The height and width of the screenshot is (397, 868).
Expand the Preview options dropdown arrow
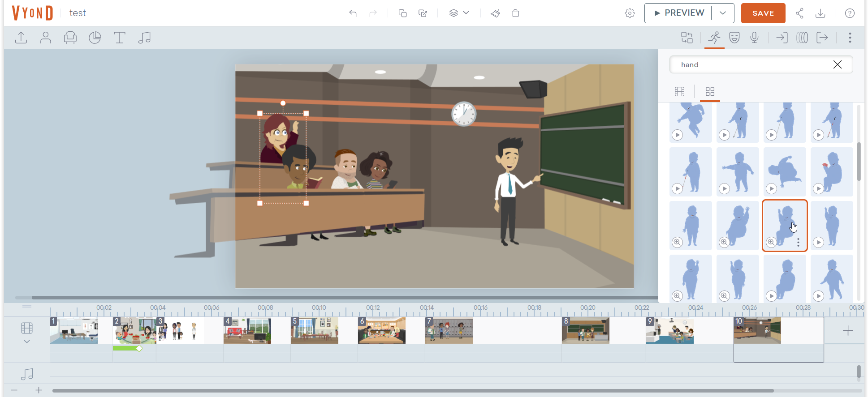(x=723, y=13)
